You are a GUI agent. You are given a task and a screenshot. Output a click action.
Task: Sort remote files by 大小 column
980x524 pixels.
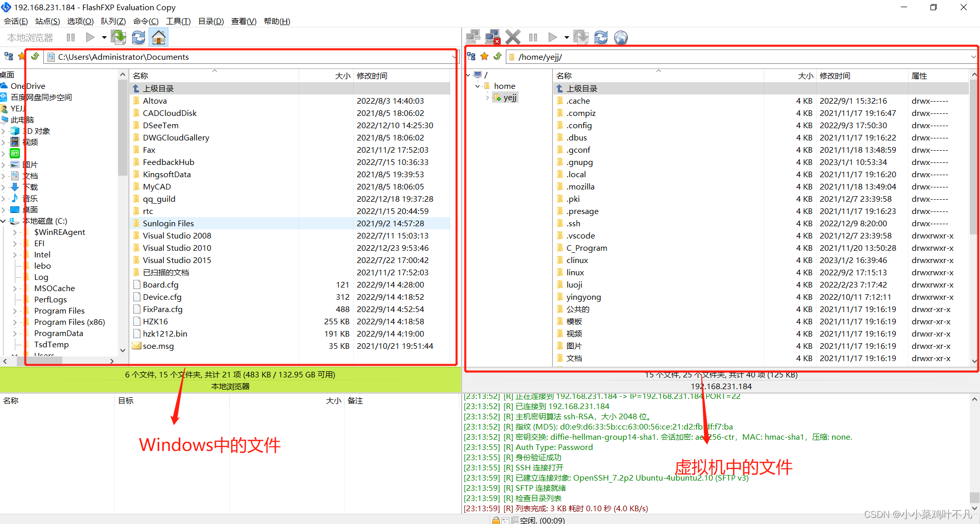790,76
